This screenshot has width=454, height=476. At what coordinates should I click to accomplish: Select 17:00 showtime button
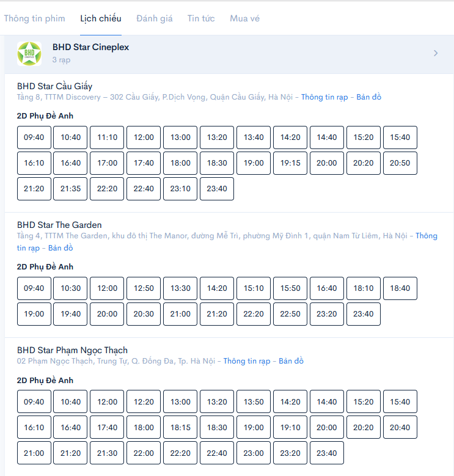pyautogui.click(x=107, y=163)
